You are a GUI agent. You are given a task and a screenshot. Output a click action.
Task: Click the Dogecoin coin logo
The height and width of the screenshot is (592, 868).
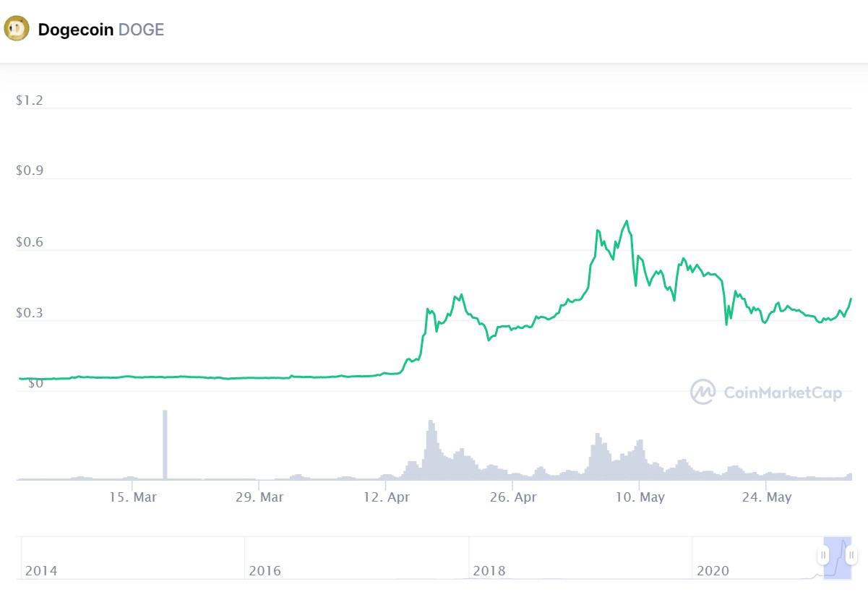16,28
